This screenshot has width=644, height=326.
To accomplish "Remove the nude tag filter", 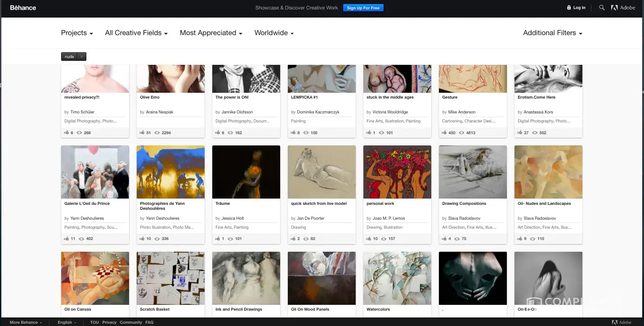I will click(81, 57).
